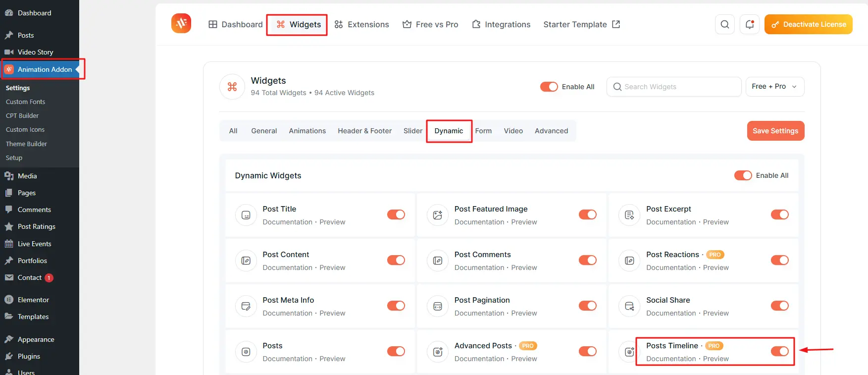Toggle the Post Excerpt widget switch

(780, 214)
